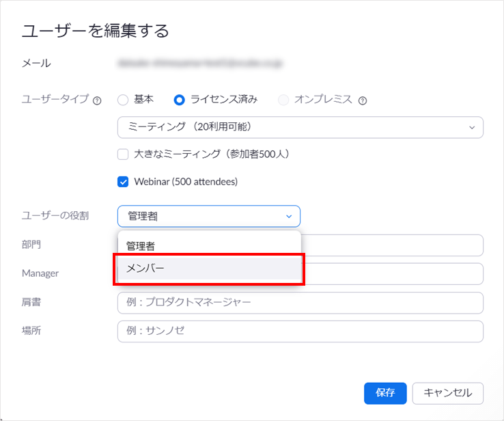The width and height of the screenshot is (504, 421).
Task: Open the ミーティング (20利用可能) dropdown
Action: tap(300, 127)
